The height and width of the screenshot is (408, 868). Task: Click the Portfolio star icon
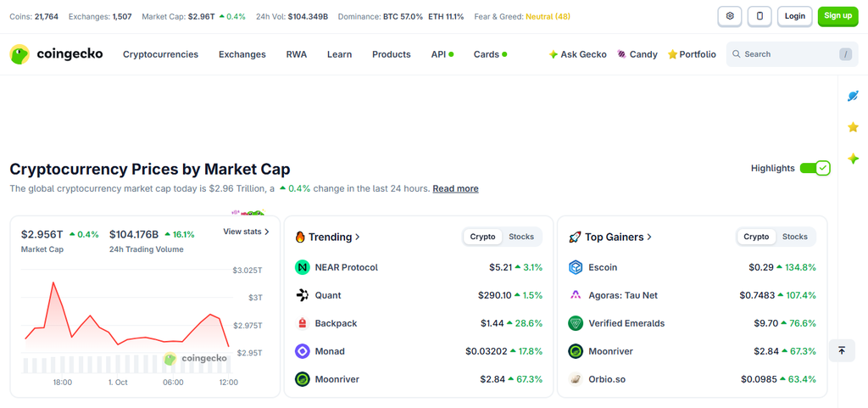coord(672,54)
